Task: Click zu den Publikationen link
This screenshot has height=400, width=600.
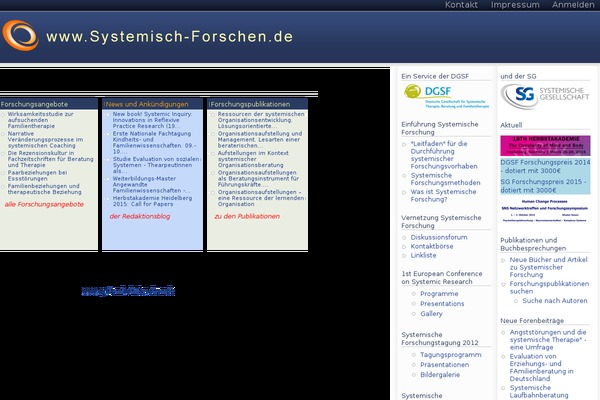Action: [247, 216]
